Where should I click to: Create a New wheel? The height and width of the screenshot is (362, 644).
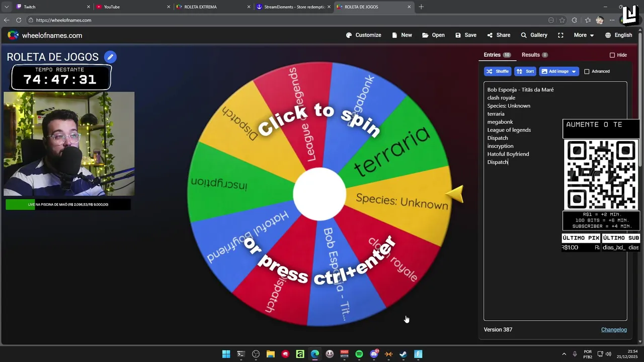[x=402, y=35]
